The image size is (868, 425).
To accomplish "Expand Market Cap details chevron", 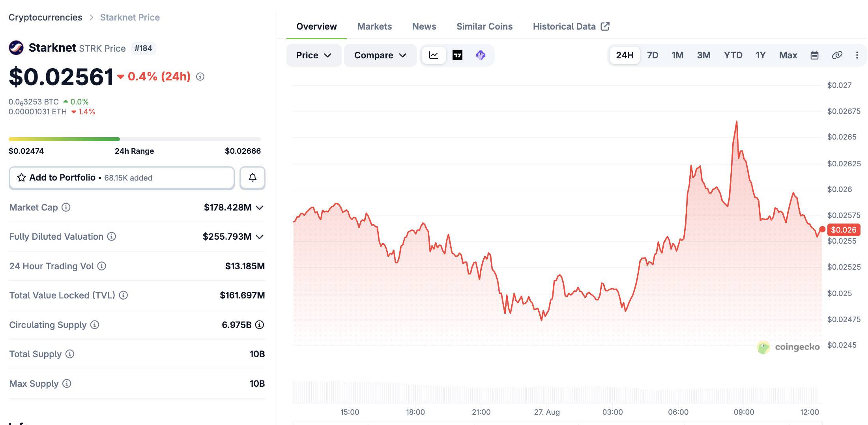I will click(x=260, y=208).
